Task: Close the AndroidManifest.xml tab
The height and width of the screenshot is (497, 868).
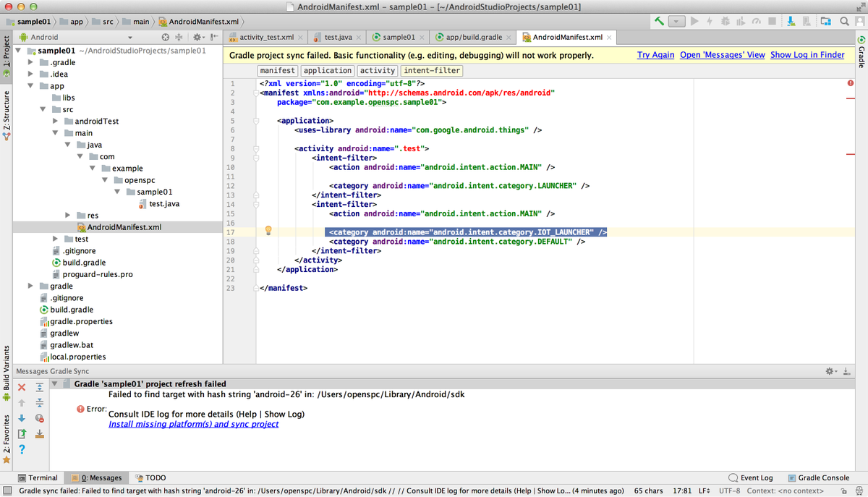Action: [x=609, y=37]
